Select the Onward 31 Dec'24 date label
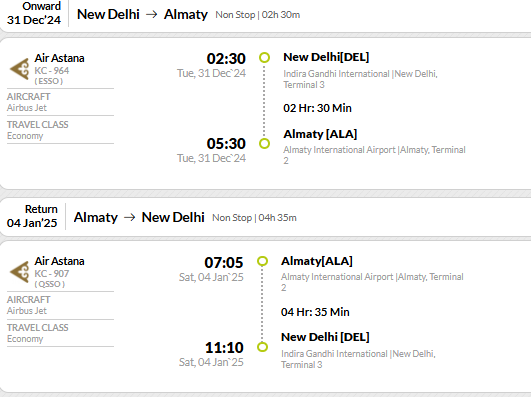Image resolution: width=531 pixels, height=397 pixels. pos(34,13)
